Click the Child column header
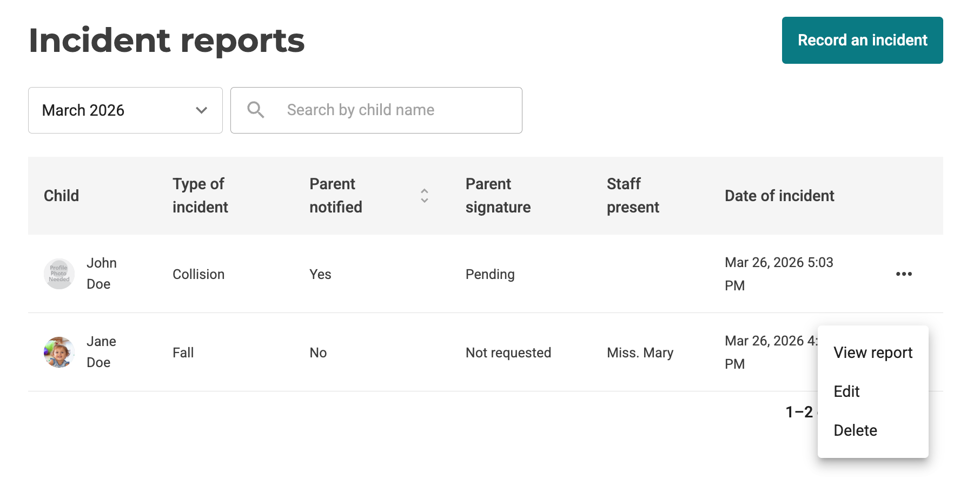Screen dimensions: 980x492 61,196
